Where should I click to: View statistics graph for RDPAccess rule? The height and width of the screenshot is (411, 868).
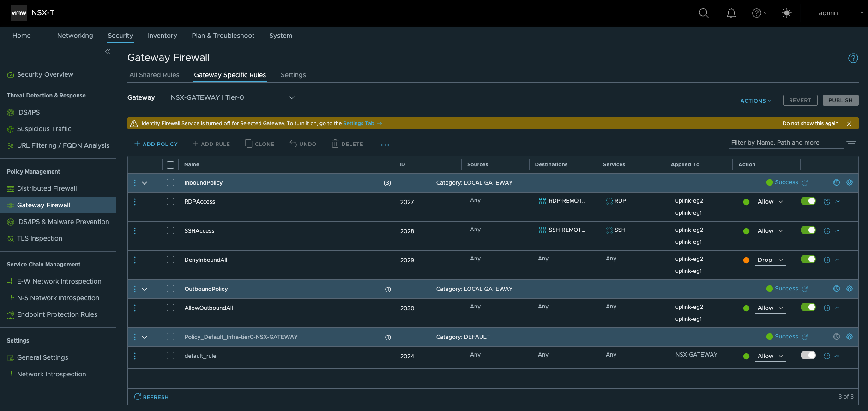coord(837,201)
